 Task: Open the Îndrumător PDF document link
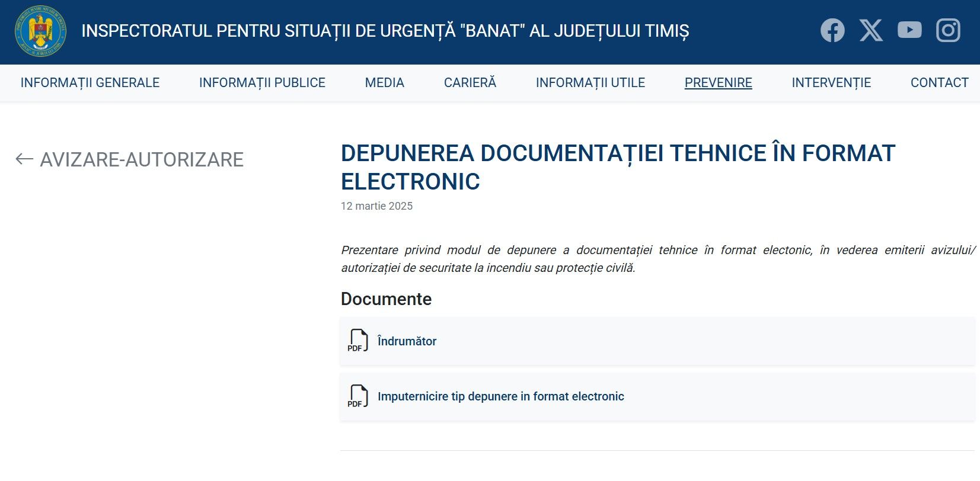click(x=407, y=341)
